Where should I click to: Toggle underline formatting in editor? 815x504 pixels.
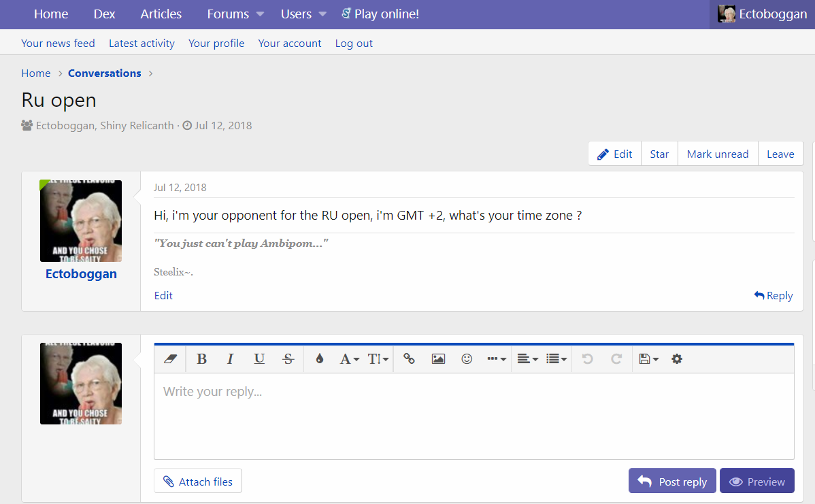click(259, 359)
